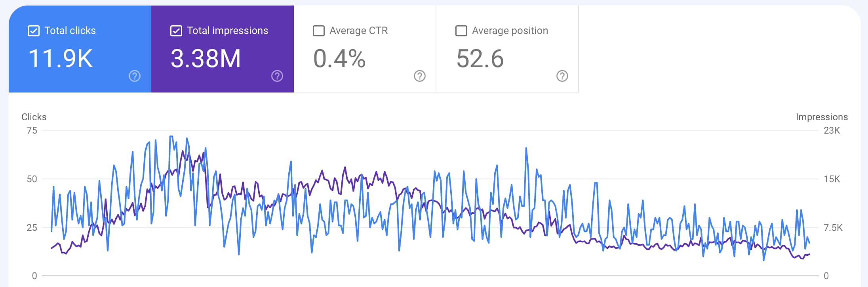Image resolution: width=868 pixels, height=287 pixels.
Task: Uncheck the Total impressions checkbox
Action: pyautogui.click(x=176, y=31)
